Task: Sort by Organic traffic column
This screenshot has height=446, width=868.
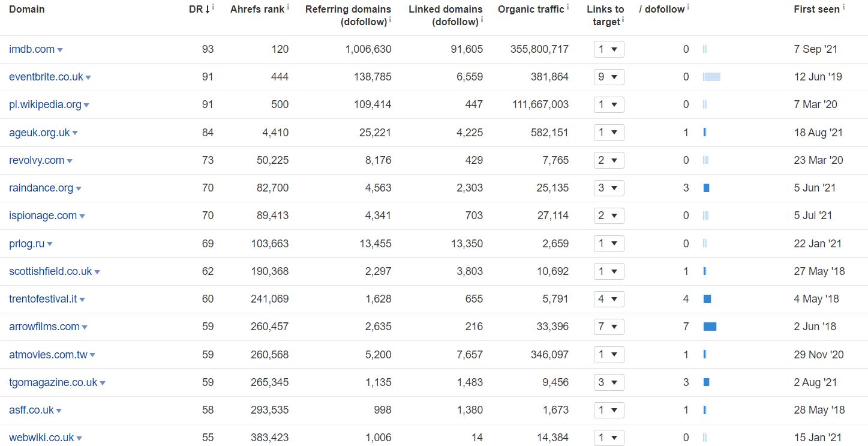Action: 531,9
